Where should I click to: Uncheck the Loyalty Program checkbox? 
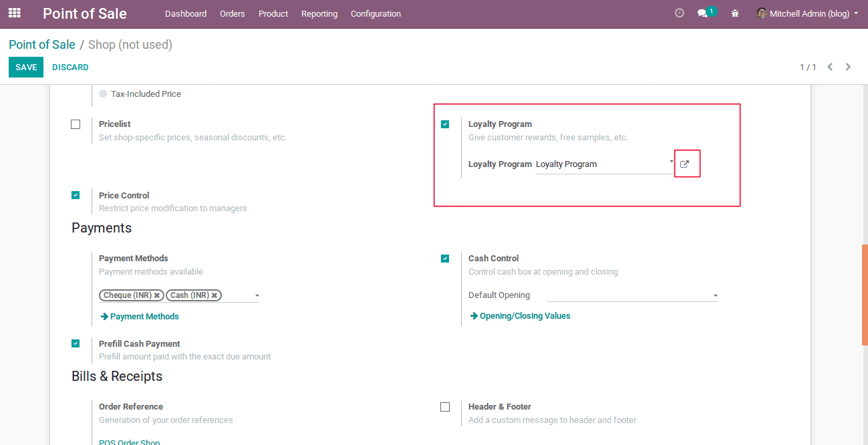coord(445,124)
